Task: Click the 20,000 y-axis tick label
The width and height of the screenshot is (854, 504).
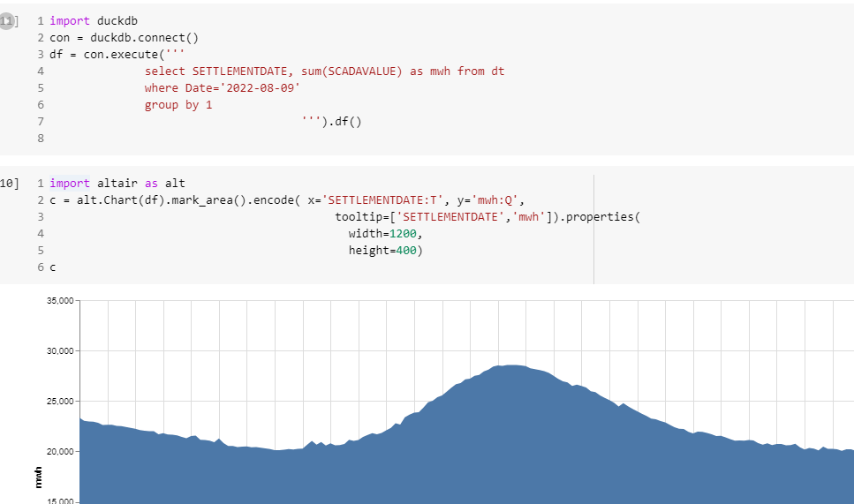Action: pyautogui.click(x=60, y=452)
